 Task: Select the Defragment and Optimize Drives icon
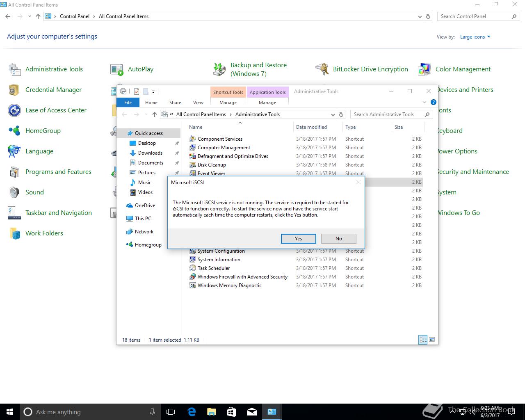pos(193,156)
